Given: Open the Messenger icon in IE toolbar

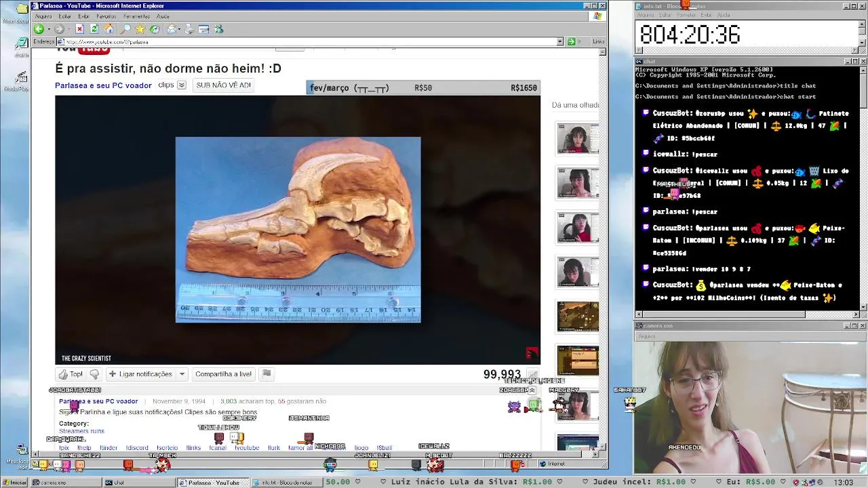Looking at the screenshot, I should tap(218, 29).
